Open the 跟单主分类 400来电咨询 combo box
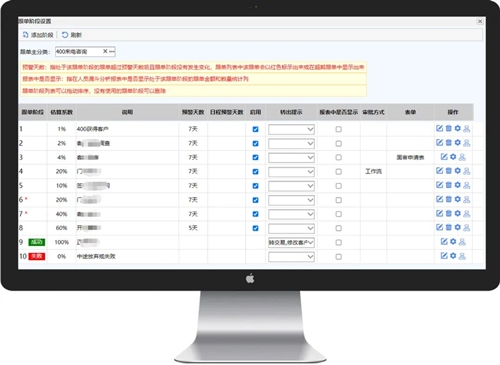The image size is (500, 365). [x=85, y=52]
